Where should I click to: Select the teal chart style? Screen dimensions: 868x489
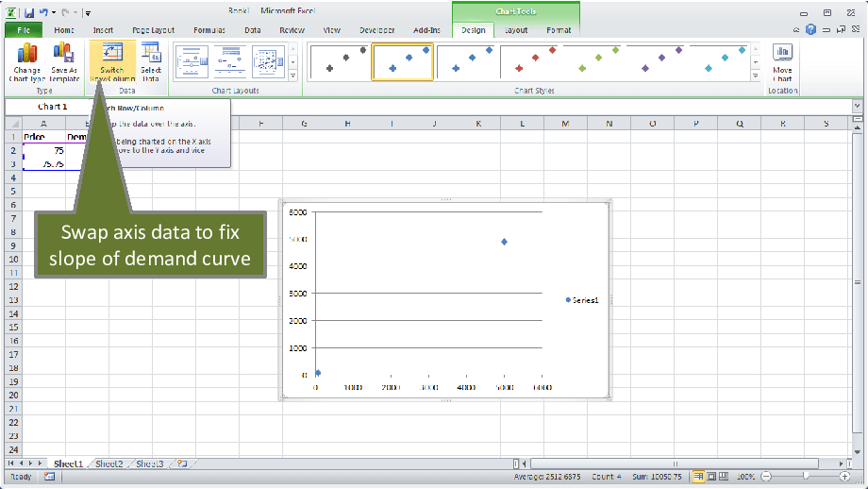coord(721,61)
